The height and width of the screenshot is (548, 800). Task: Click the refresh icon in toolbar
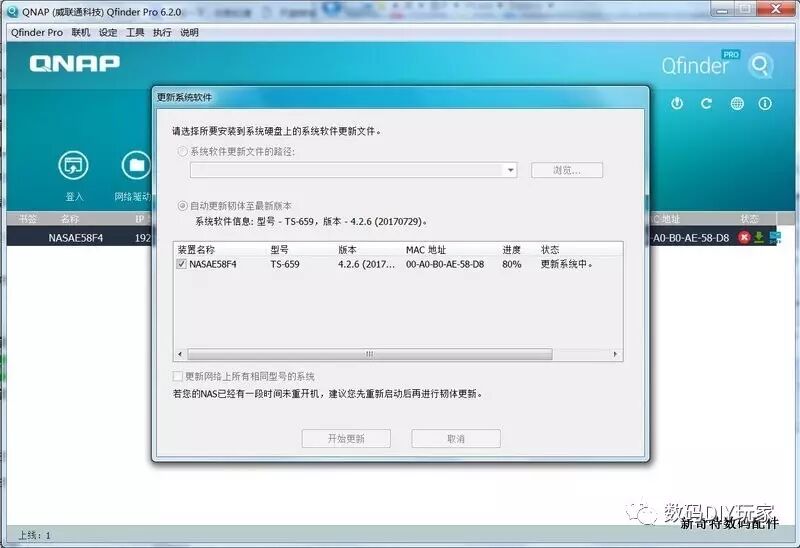[x=706, y=104]
